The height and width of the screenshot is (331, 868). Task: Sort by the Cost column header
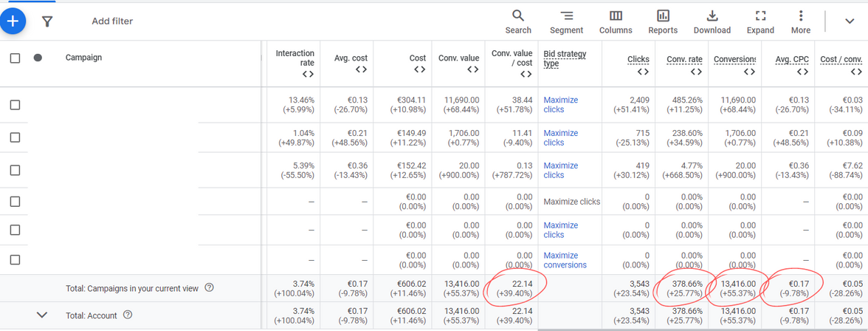pyautogui.click(x=418, y=58)
